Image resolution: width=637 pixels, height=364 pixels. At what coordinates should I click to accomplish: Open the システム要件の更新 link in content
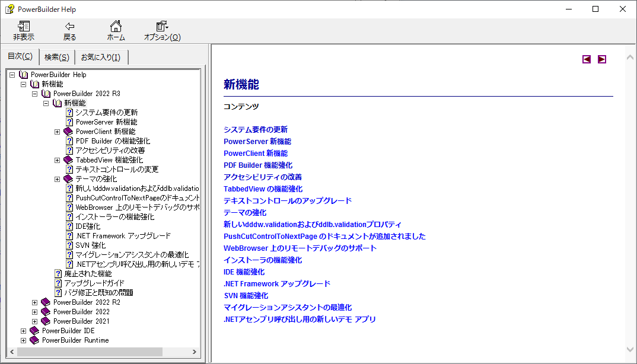256,129
